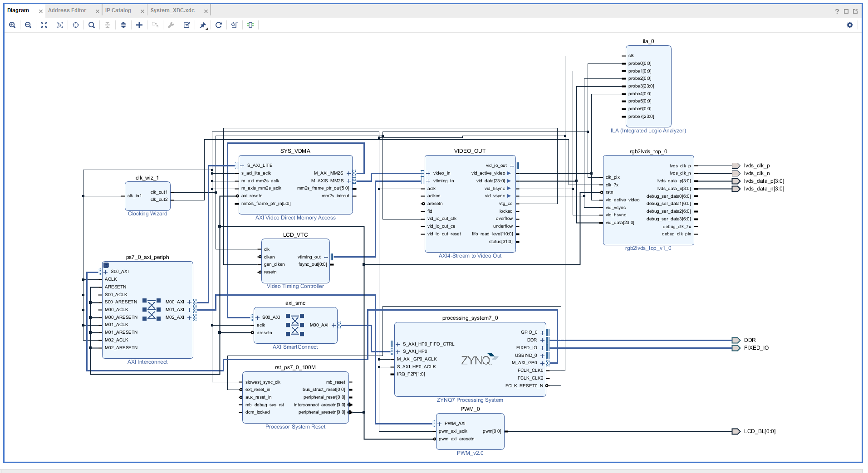The image size is (868, 473).
Task: Expand the vtiming_in interface pin
Action: 428,181
